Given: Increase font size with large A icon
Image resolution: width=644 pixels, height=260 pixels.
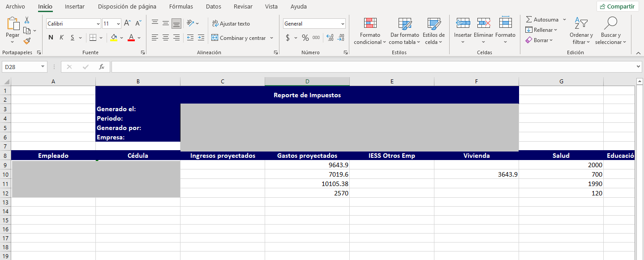Looking at the screenshot, I should coord(127,23).
